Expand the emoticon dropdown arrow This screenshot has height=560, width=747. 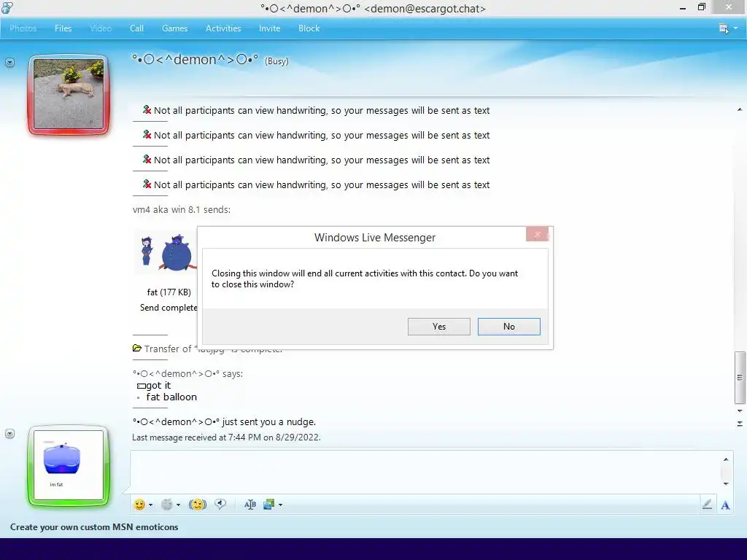[x=150, y=505]
